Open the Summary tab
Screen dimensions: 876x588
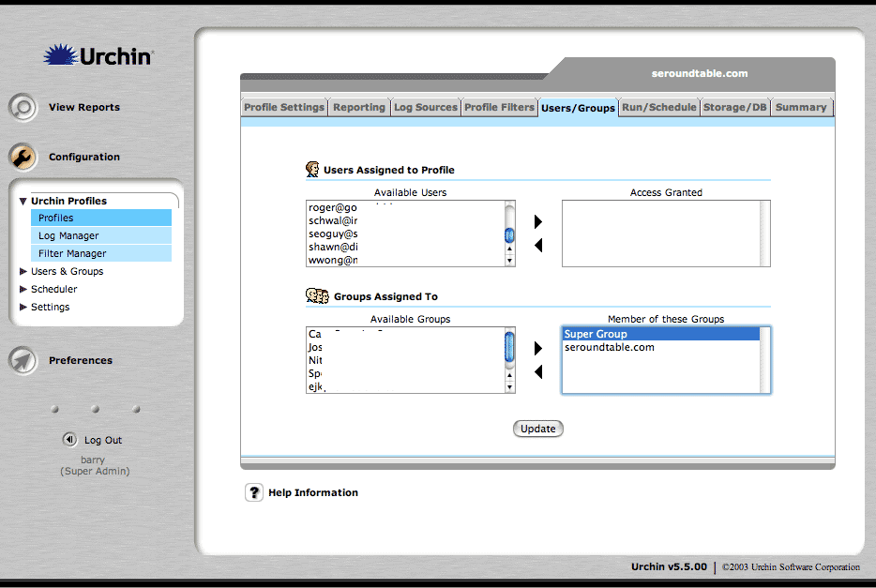pos(801,107)
